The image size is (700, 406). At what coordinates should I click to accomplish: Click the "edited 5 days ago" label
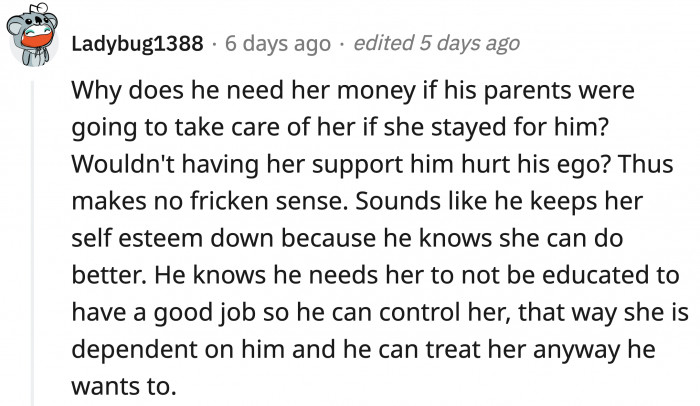click(x=436, y=44)
